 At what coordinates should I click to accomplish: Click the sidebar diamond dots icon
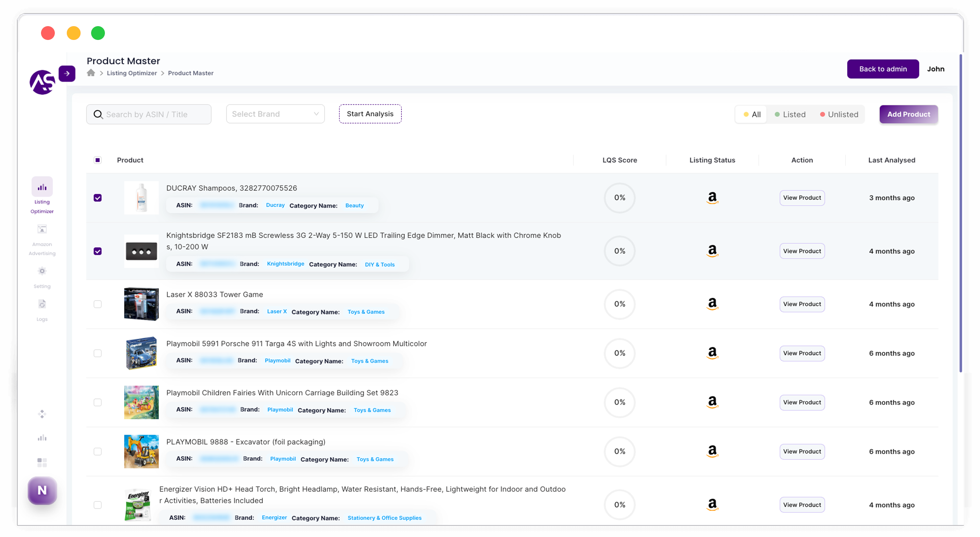[x=42, y=414]
